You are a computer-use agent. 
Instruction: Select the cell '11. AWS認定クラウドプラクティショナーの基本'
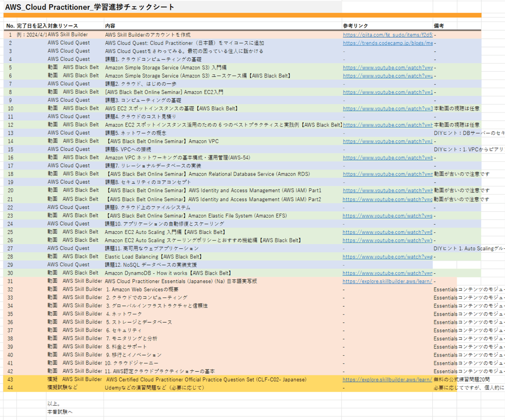(x=160, y=371)
